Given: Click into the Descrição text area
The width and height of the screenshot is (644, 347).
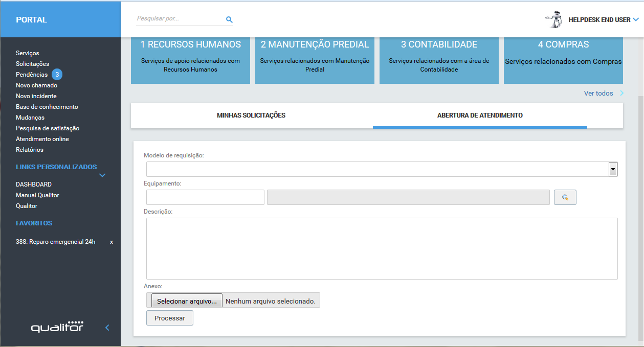Looking at the screenshot, I should (x=382, y=248).
